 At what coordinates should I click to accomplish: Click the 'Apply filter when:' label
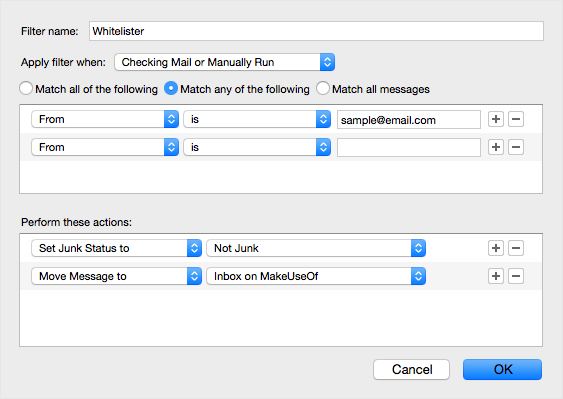[63, 62]
